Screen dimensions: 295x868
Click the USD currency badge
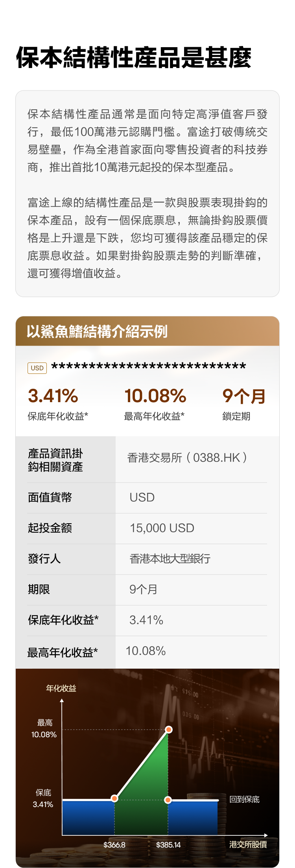click(x=37, y=368)
